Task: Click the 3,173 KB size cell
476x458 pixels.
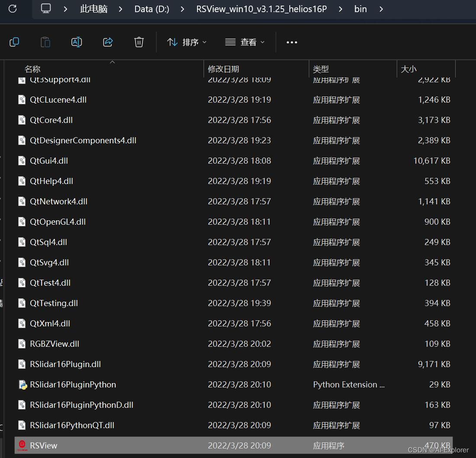Action: (434, 120)
